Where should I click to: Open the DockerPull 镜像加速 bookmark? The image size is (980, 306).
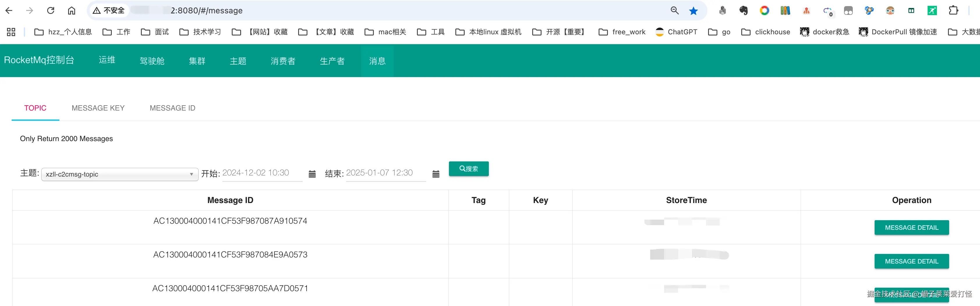coord(898,32)
